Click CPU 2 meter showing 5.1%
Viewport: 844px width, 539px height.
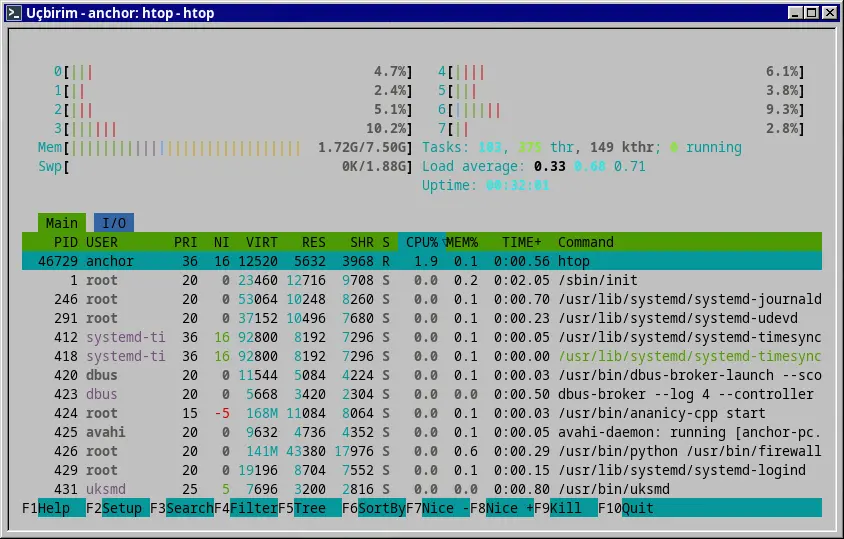click(x=233, y=110)
